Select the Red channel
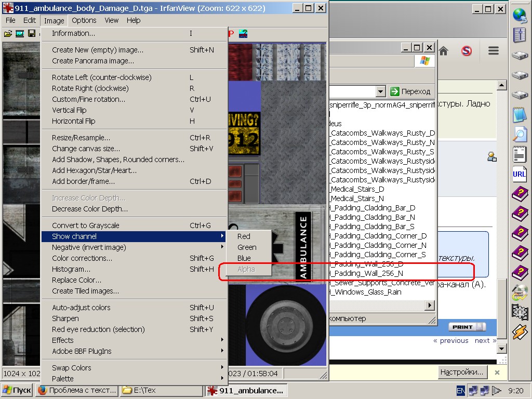532x399 pixels. (249, 236)
